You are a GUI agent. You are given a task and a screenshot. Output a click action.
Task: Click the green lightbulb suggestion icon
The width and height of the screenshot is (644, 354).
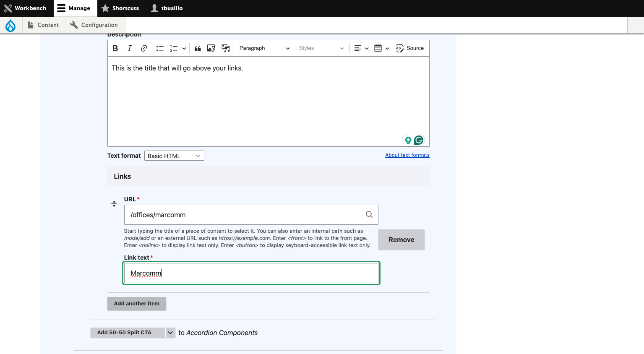408,140
